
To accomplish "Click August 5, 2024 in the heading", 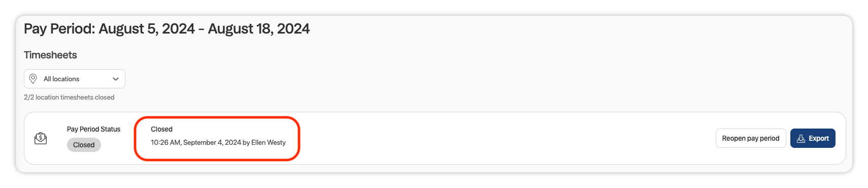I will tap(147, 28).
